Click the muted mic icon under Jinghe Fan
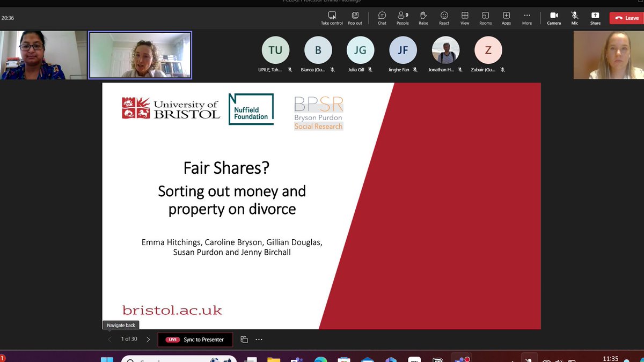Viewport: 644px width, 362px height. [x=415, y=70]
